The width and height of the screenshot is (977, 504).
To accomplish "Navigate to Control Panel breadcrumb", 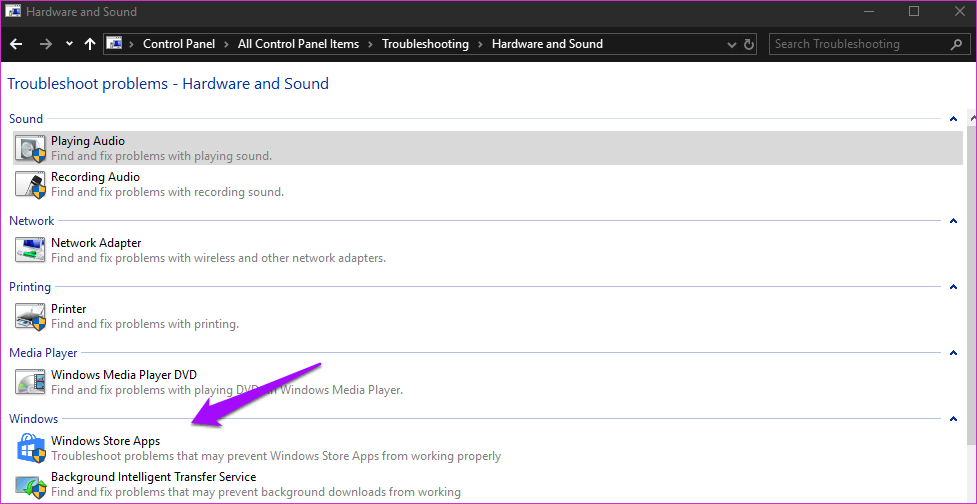I will click(x=179, y=44).
